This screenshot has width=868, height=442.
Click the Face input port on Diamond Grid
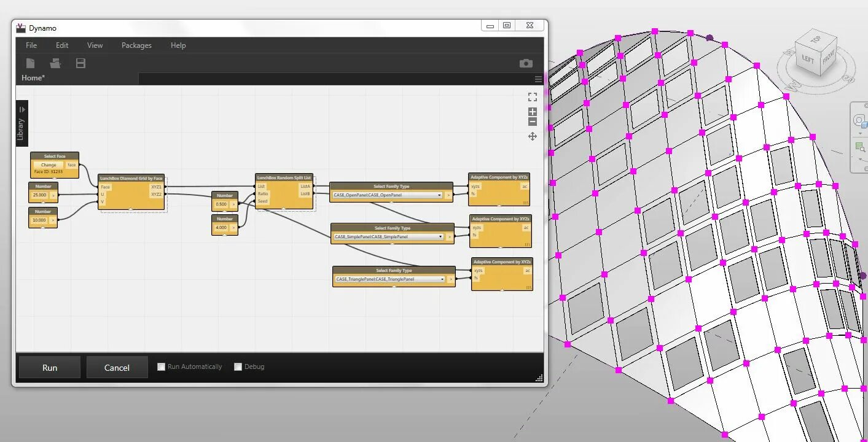coord(106,187)
